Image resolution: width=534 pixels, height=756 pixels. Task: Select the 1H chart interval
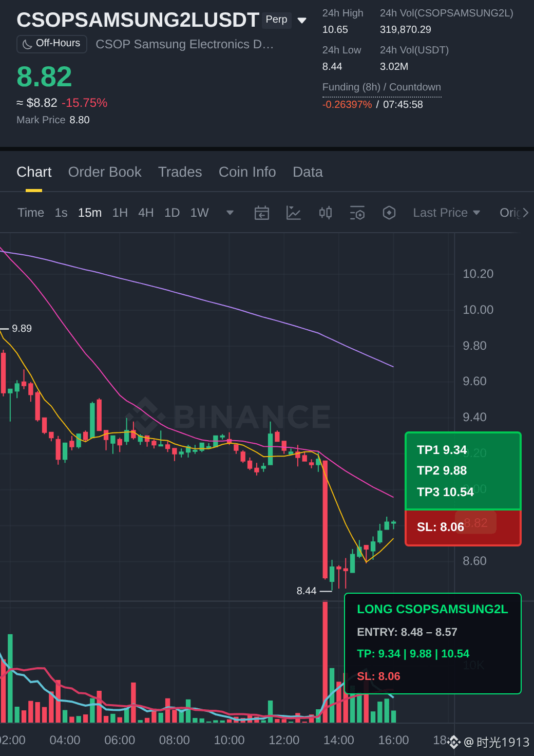point(120,213)
